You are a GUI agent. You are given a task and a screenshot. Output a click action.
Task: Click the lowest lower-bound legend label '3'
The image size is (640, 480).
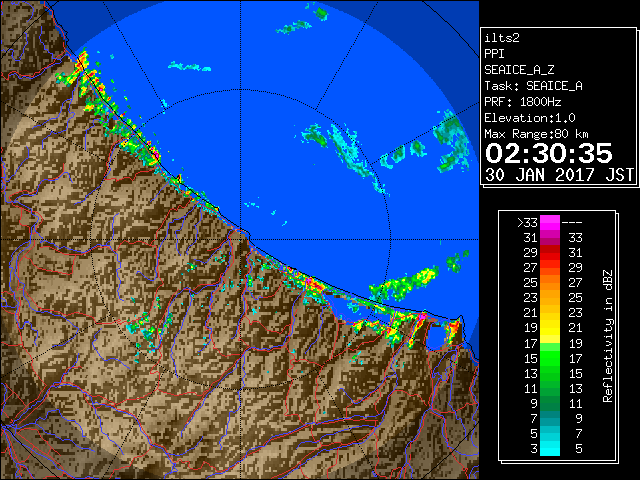tap(534, 449)
